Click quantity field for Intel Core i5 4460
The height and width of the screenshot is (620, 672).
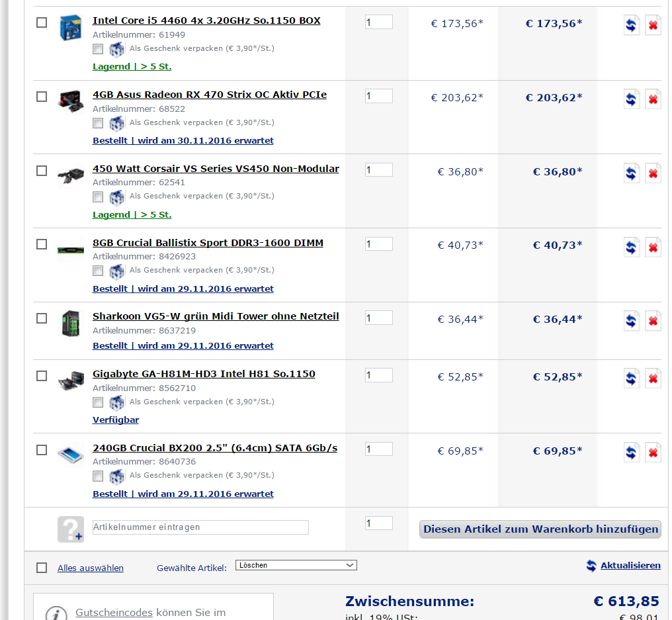pos(379,22)
